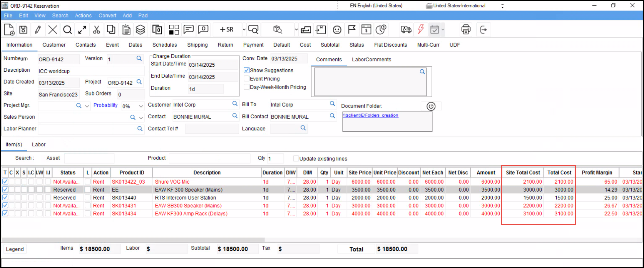This screenshot has width=644, height=268.
Task: Click the scissors cut icon
Action: pyautogui.click(x=96, y=30)
